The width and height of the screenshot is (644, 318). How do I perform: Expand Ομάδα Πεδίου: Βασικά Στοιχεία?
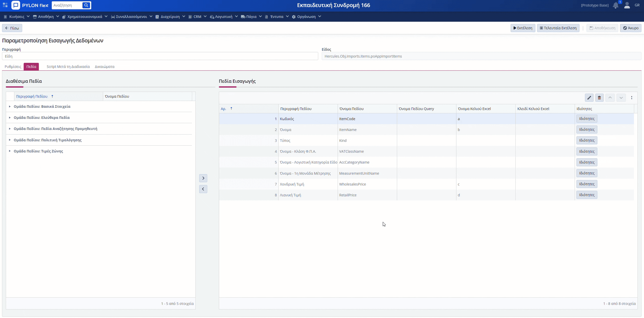(10, 107)
